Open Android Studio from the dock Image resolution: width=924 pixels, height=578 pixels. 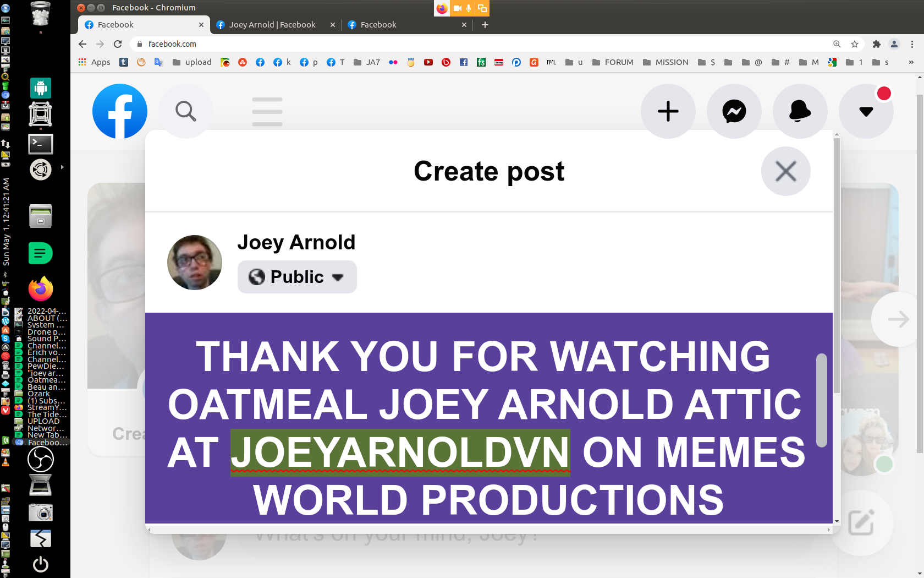pyautogui.click(x=41, y=88)
